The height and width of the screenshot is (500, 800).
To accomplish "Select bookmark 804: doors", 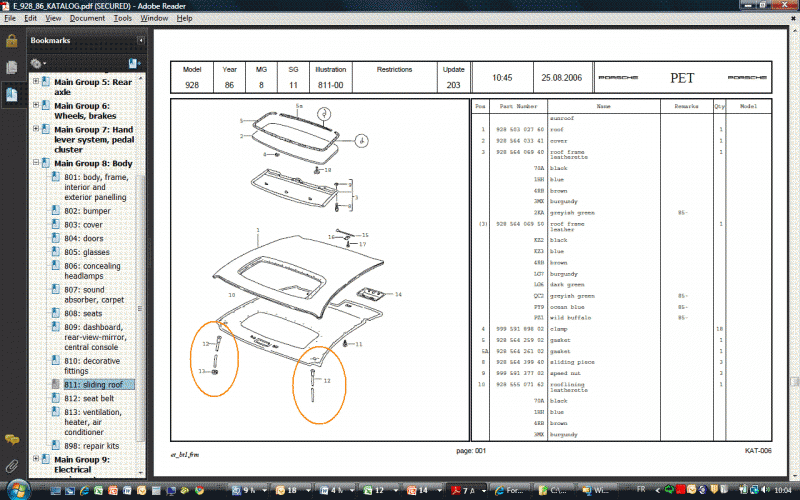I will (x=84, y=238).
